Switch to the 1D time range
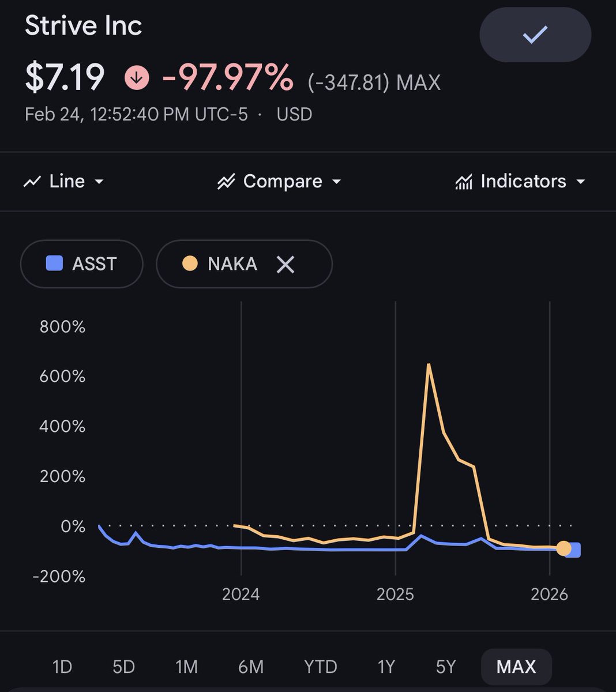Image resolution: width=616 pixels, height=692 pixels. [x=62, y=667]
